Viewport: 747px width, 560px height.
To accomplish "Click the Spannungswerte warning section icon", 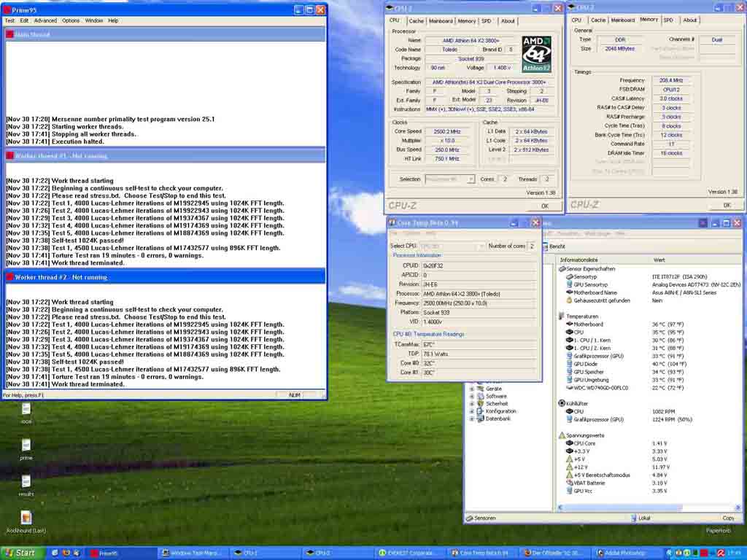I will click(x=562, y=435).
